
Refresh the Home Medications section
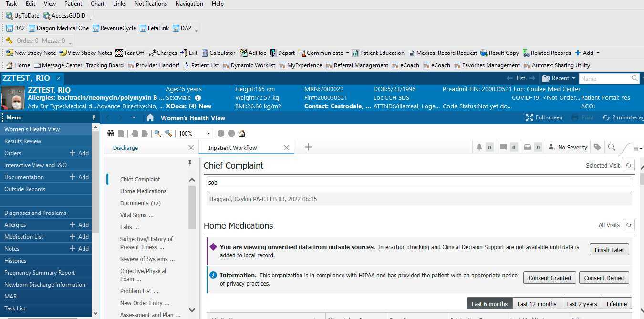[x=629, y=225]
